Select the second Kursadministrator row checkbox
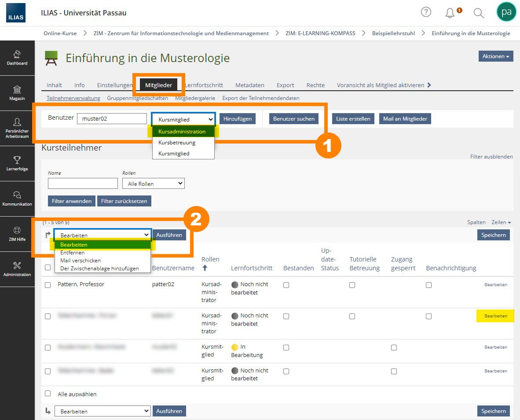520x420 pixels. pos(48,316)
